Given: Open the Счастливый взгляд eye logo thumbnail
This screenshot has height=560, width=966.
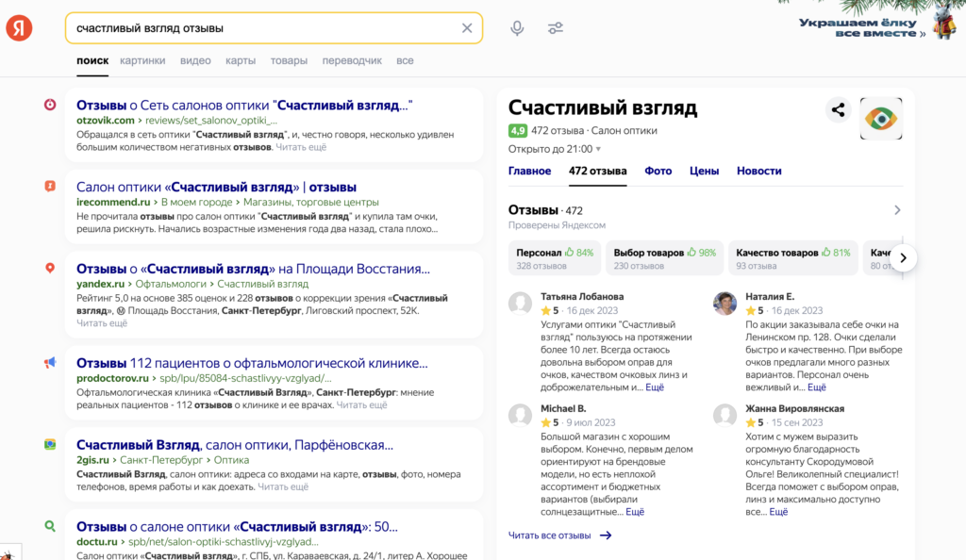Looking at the screenshot, I should point(880,118).
